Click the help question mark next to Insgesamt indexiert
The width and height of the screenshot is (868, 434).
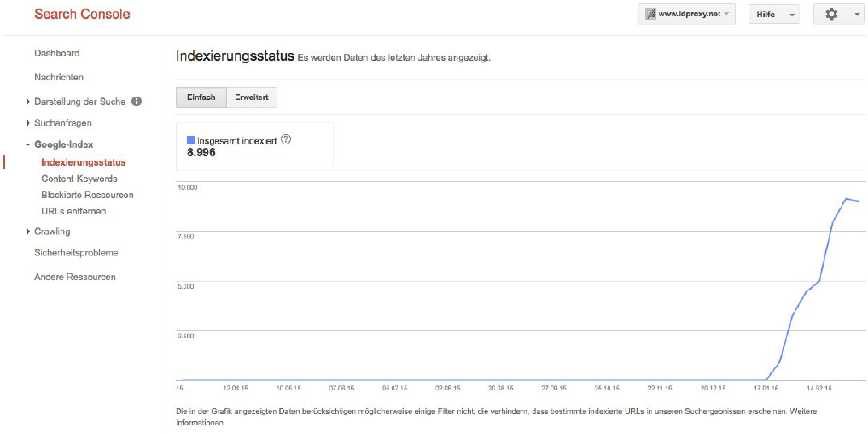[x=286, y=139]
